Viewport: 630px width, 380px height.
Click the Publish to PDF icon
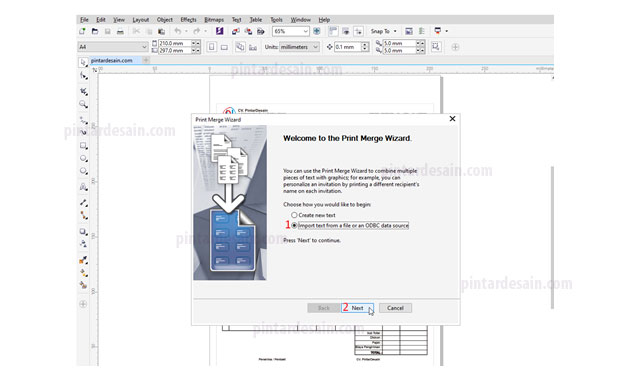click(x=261, y=31)
